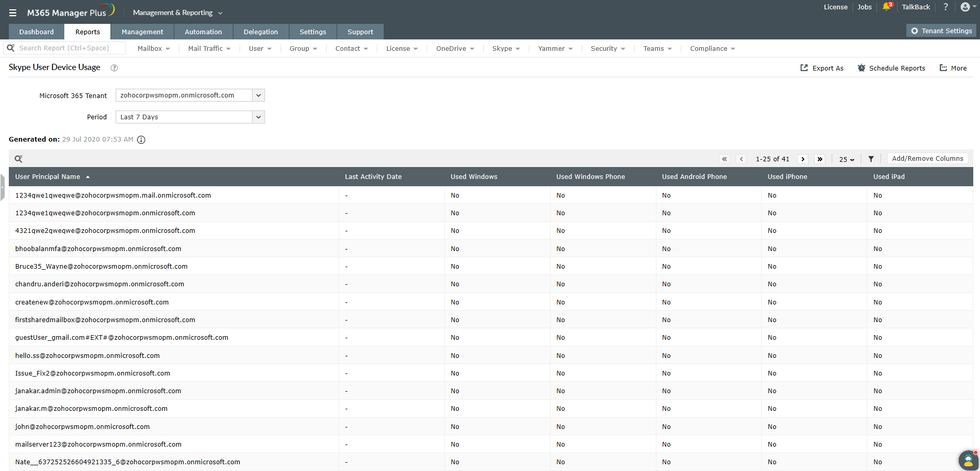
Task: Expand the Microsoft 365 Tenant dropdown
Action: [258, 95]
